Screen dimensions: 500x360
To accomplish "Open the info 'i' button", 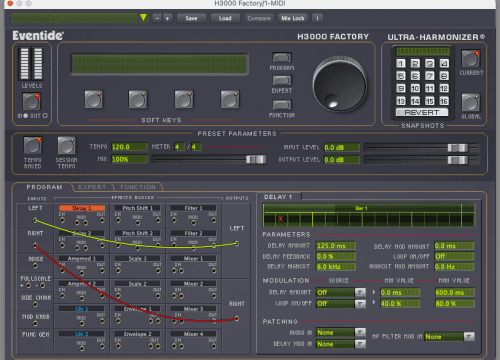I will [317, 18].
